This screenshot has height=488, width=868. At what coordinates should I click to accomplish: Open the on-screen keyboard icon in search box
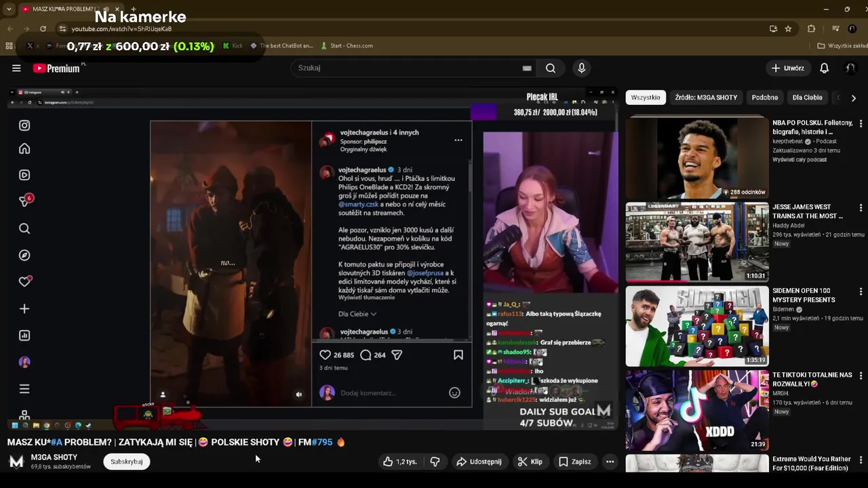tap(527, 68)
